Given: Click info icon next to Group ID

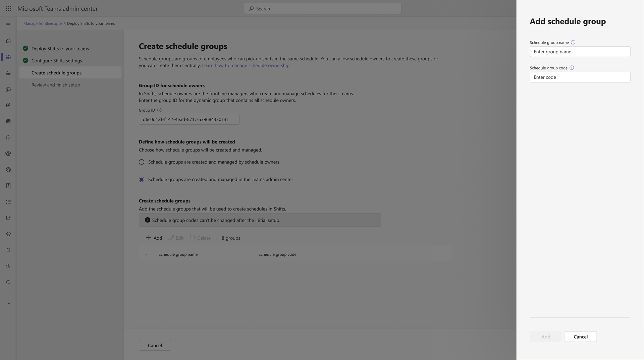Looking at the screenshot, I should coord(159,110).
